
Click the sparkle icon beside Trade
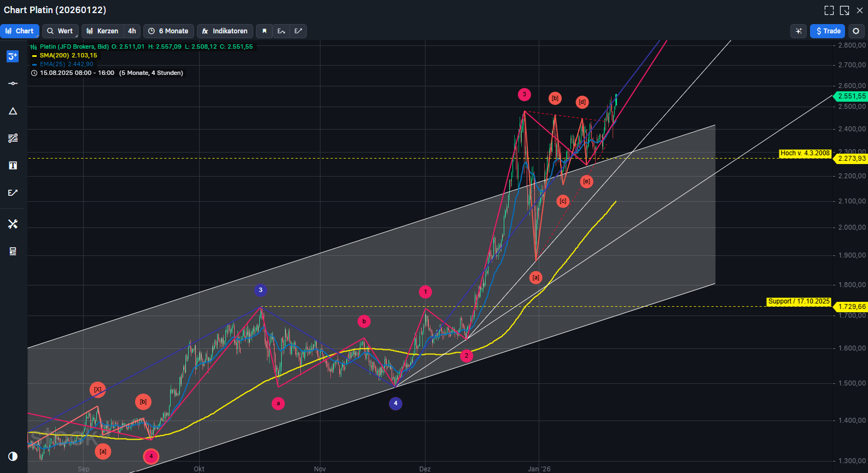pos(799,31)
